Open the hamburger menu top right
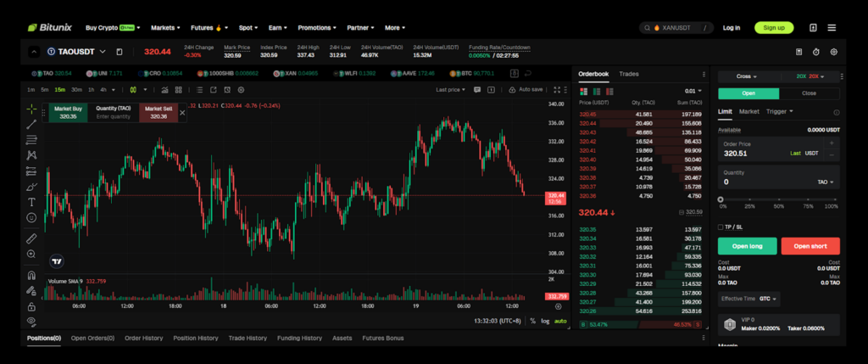The image size is (868, 364). point(832,28)
